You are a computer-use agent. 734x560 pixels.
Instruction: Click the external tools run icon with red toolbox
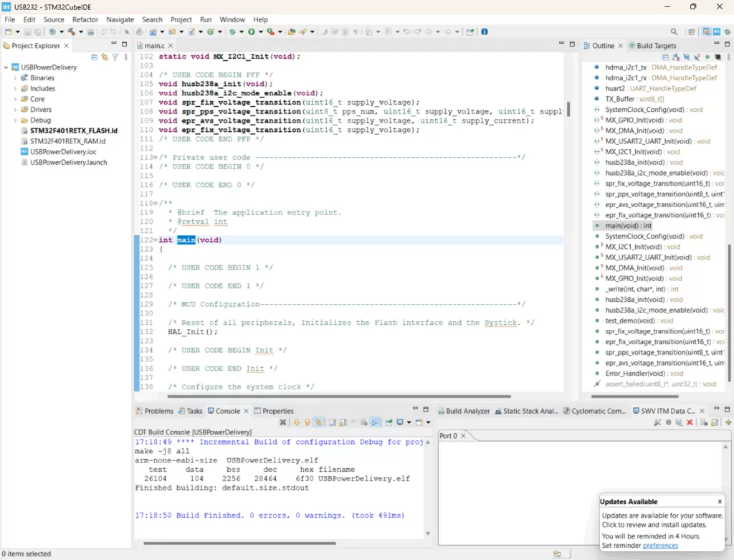click(270, 32)
